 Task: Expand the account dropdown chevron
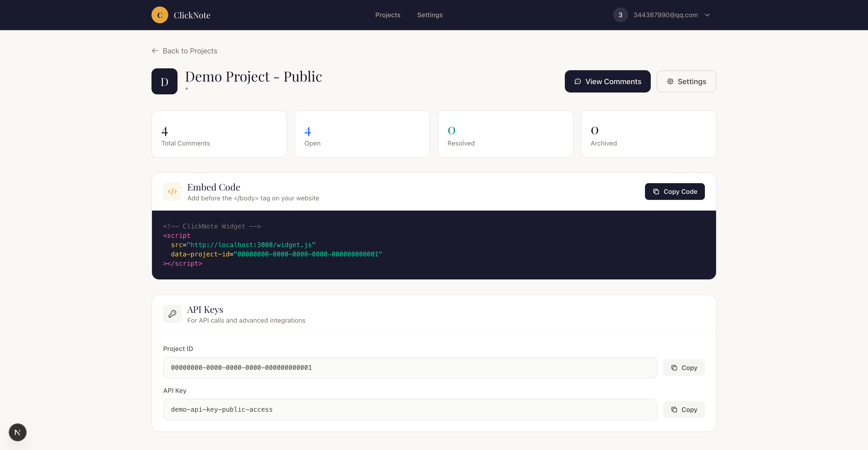click(707, 15)
